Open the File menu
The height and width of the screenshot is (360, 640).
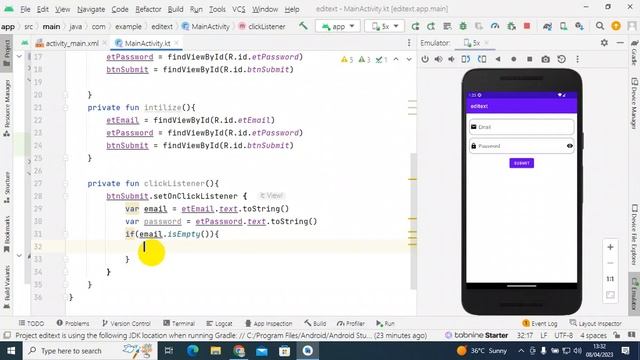pos(25,9)
